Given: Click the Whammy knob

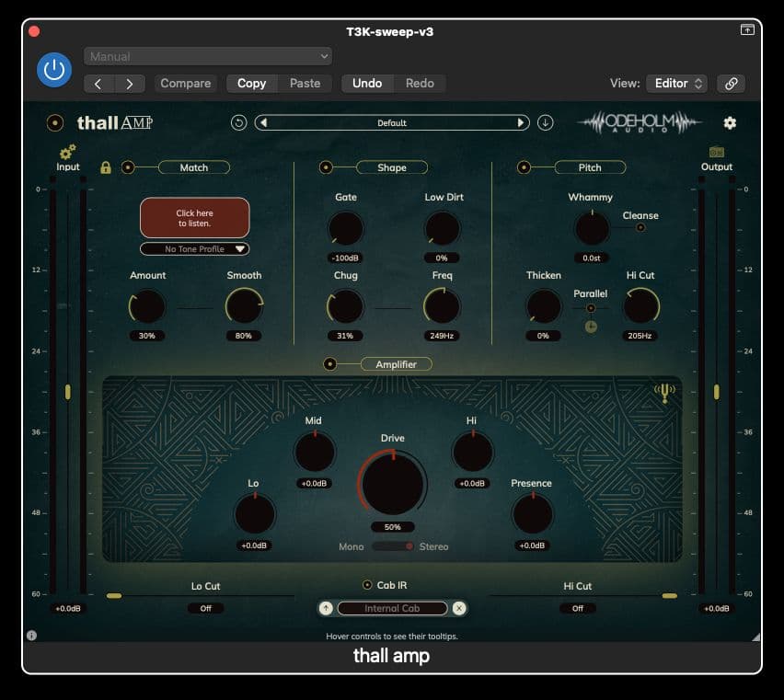Looking at the screenshot, I should coord(592,229).
